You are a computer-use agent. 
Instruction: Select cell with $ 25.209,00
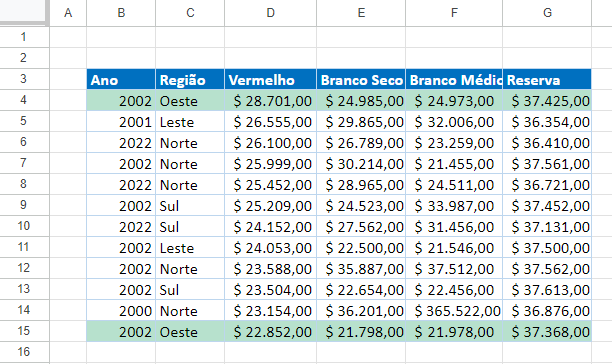(270, 206)
